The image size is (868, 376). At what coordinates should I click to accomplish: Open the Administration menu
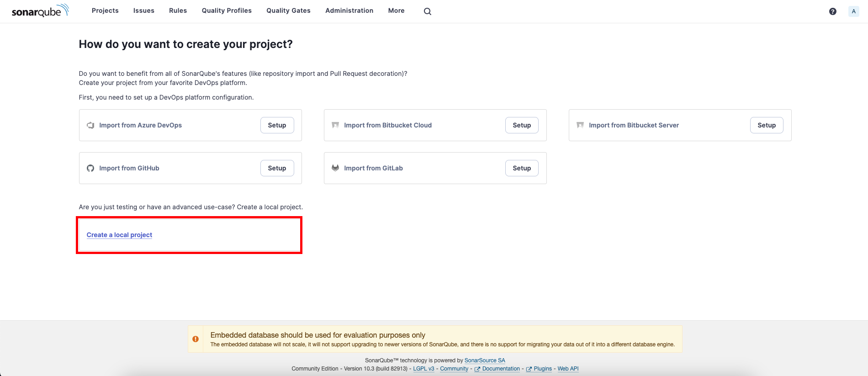349,11
